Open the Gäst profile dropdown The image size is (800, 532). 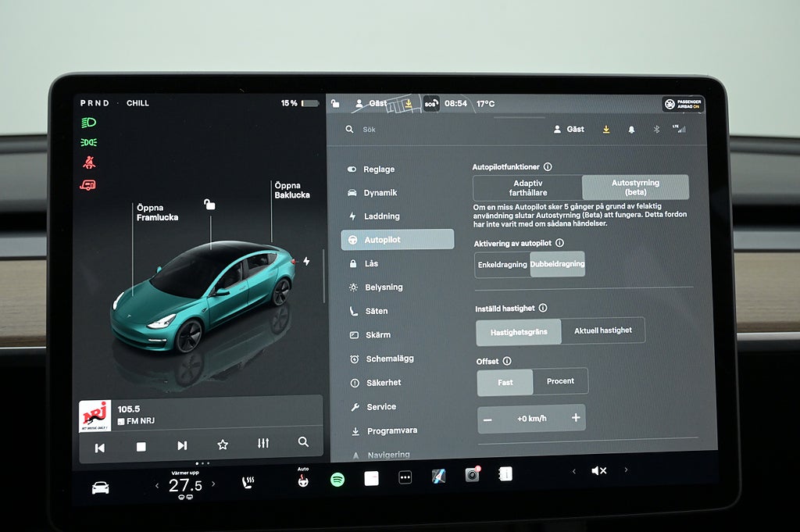[x=570, y=129]
